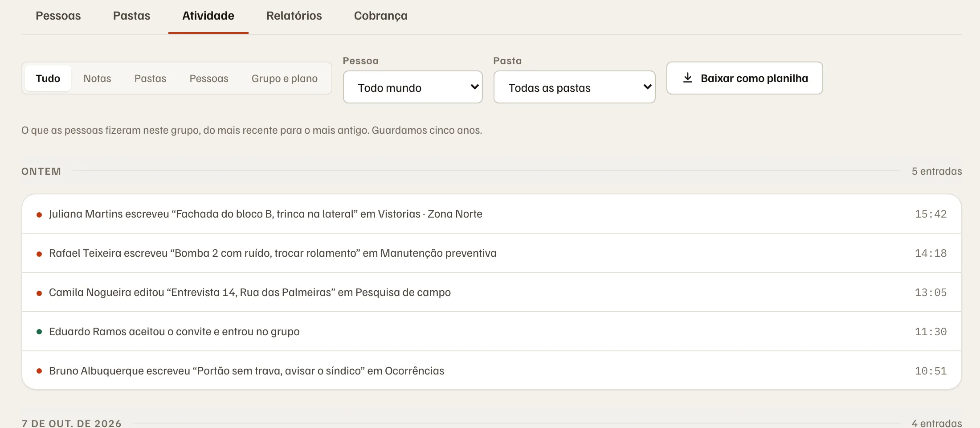This screenshot has width=980, height=428.
Task: Open Camila Nogueira entry about Entrevista 14
Action: [x=492, y=292]
